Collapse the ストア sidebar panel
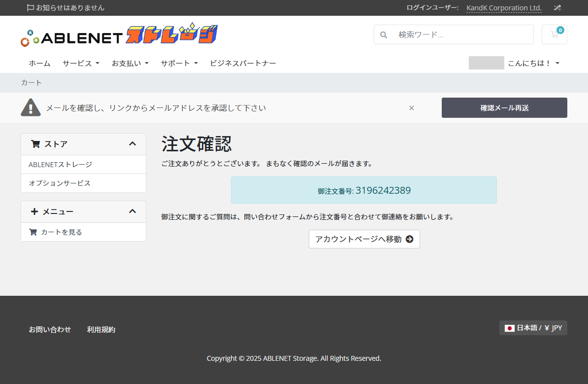Image resolution: width=588 pixels, height=384 pixels. [132, 144]
